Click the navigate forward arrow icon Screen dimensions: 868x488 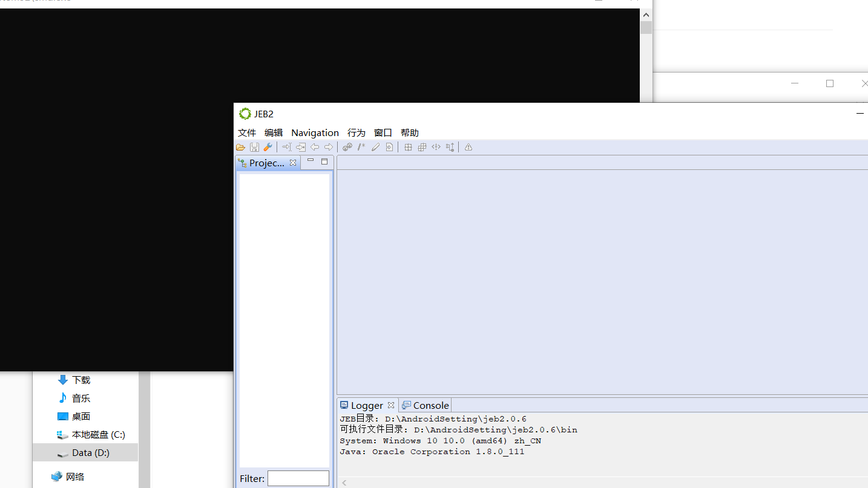pos(329,147)
